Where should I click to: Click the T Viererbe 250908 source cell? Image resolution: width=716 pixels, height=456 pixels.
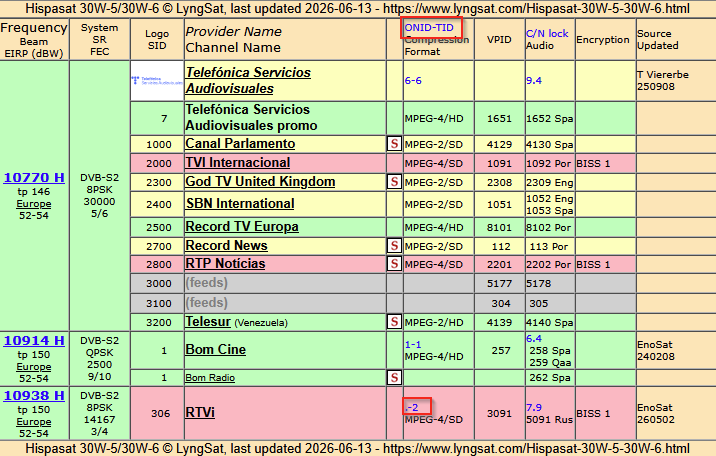(x=676, y=81)
